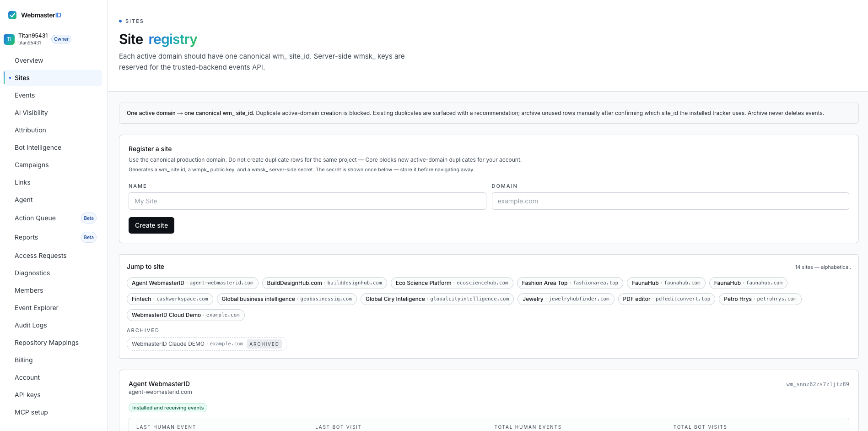Jump to PDF editor site chip
The height and width of the screenshot is (431, 868).
pyautogui.click(x=667, y=299)
